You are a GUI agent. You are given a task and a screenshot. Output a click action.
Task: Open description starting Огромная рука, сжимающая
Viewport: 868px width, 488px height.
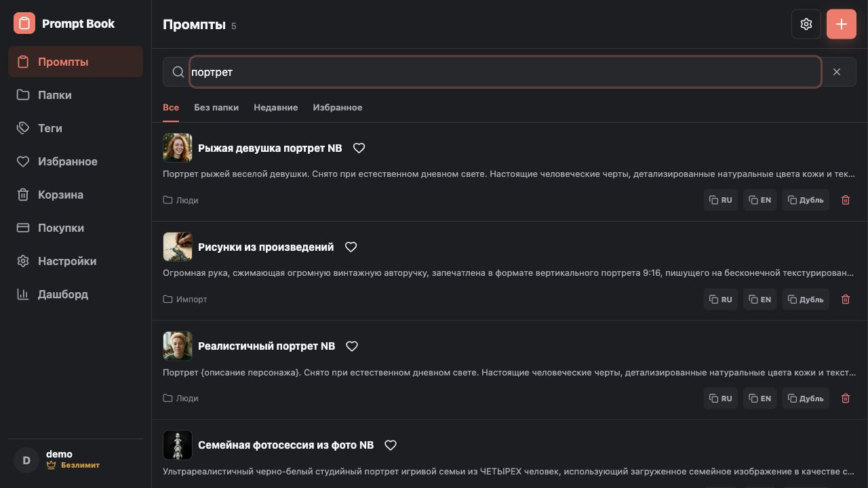coord(509,272)
